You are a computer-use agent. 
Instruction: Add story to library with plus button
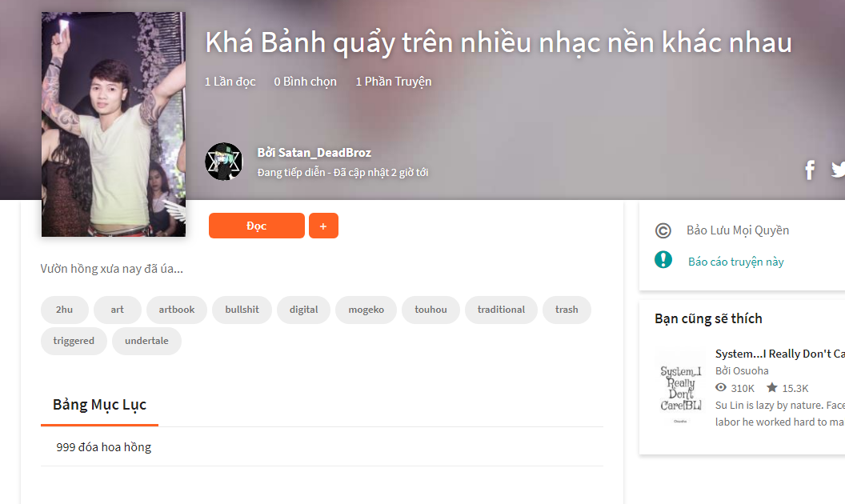tap(323, 226)
